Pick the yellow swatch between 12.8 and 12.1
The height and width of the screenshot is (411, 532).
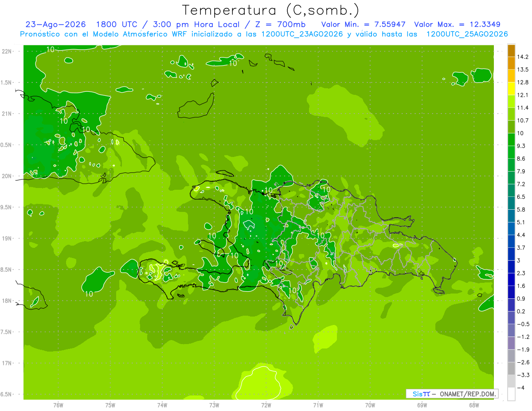(x=511, y=89)
